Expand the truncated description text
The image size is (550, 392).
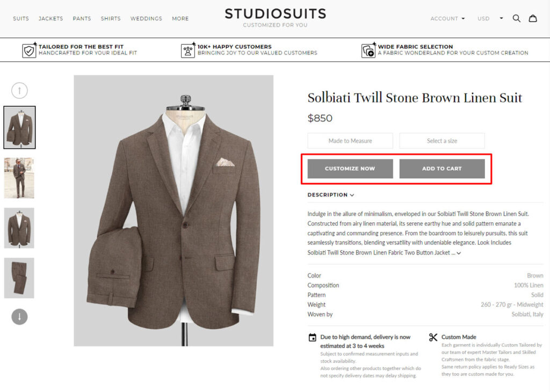458,252
